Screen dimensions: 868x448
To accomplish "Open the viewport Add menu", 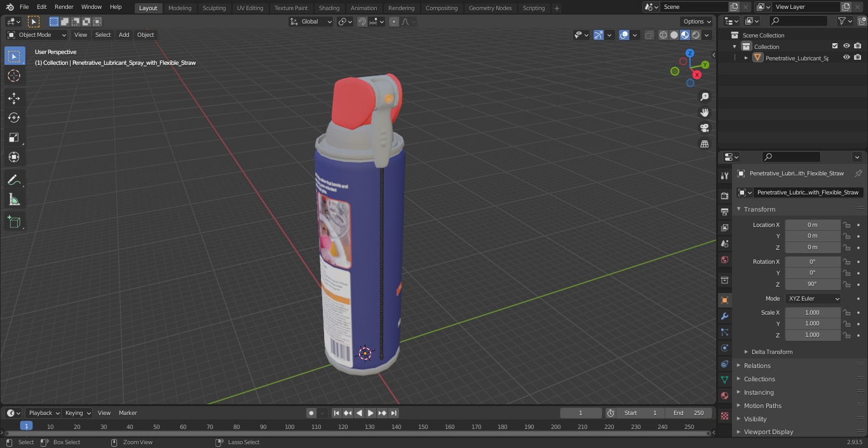I will [124, 35].
